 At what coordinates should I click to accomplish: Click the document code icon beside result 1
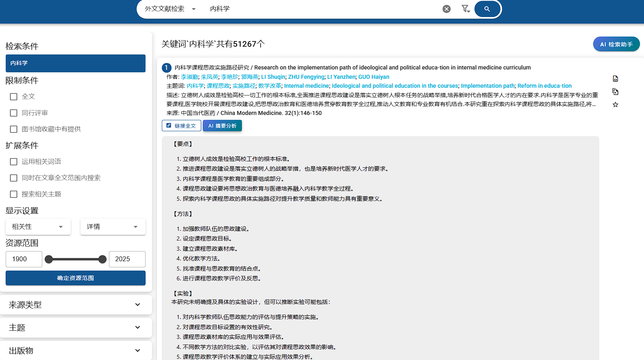(615, 78)
